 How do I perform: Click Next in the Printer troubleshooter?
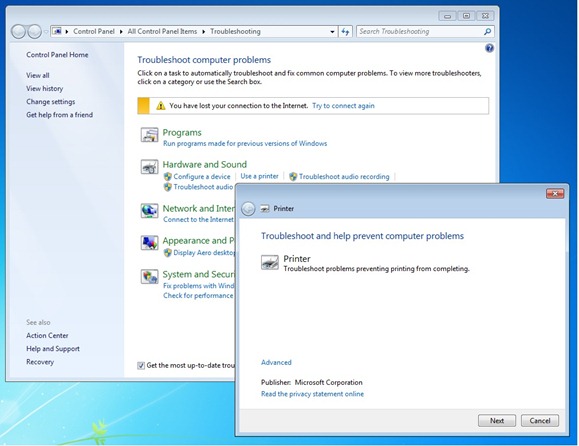pyautogui.click(x=497, y=421)
